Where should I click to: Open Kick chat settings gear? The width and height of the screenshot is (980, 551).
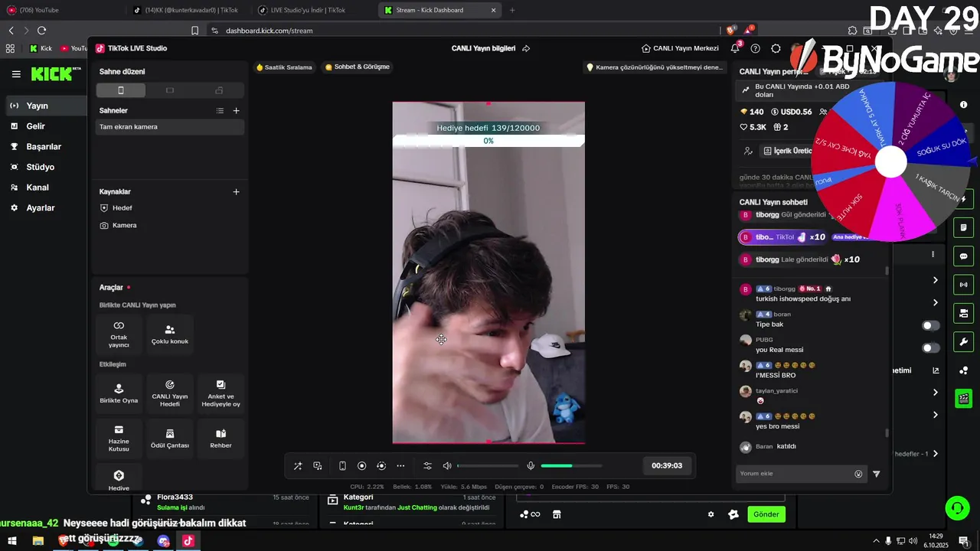[710, 514]
